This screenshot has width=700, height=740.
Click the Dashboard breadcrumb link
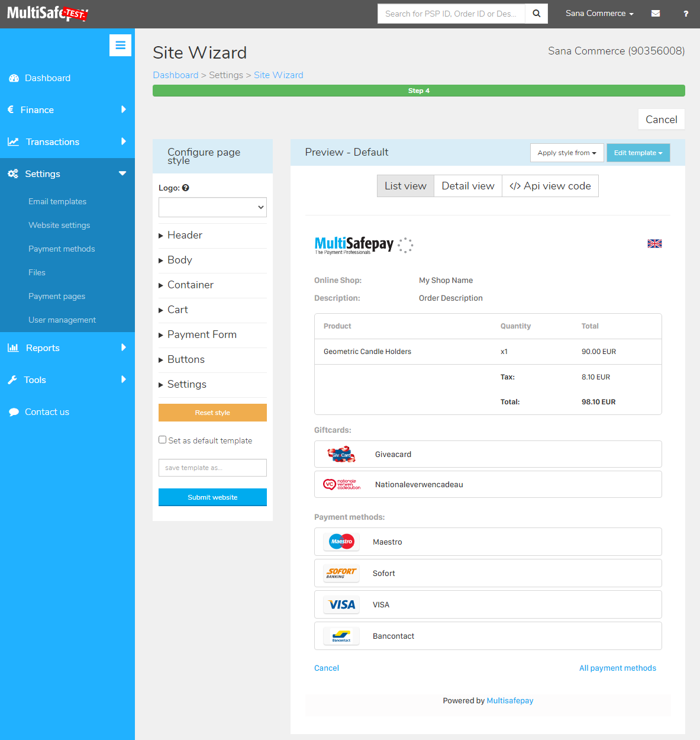tap(176, 75)
